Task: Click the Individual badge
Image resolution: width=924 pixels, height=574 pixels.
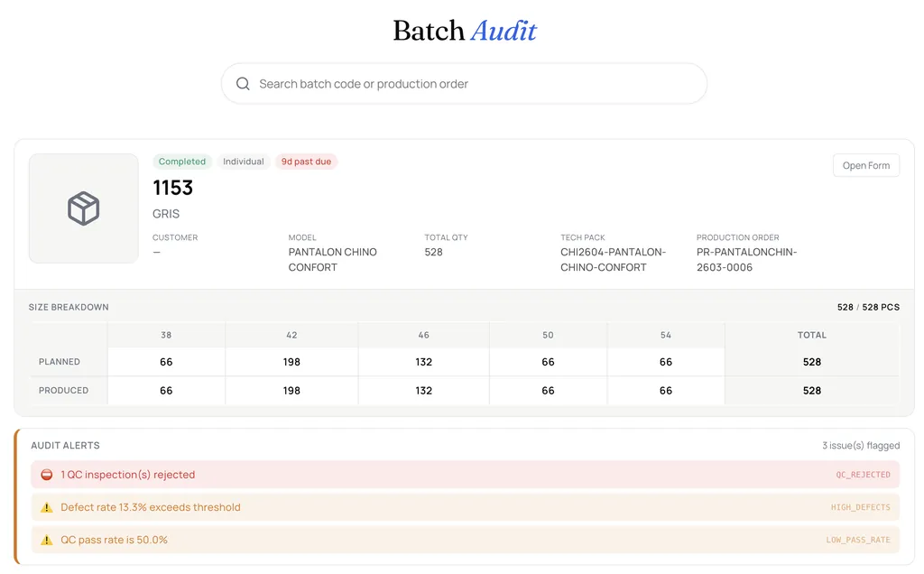Action: point(244,162)
